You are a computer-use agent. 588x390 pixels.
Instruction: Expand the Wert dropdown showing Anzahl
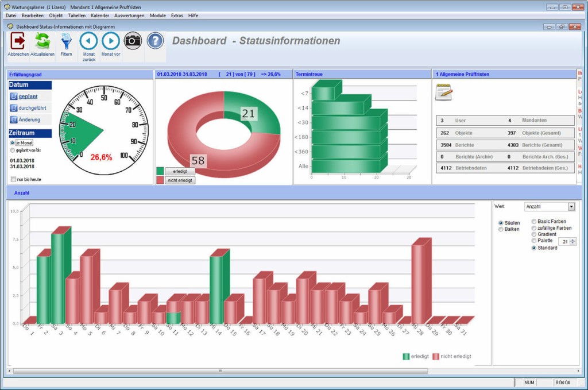pos(571,207)
